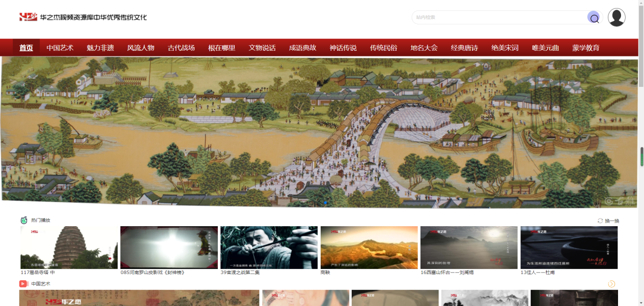
Task: Select 传统民俗 in the navigation bar
Action: (384, 48)
